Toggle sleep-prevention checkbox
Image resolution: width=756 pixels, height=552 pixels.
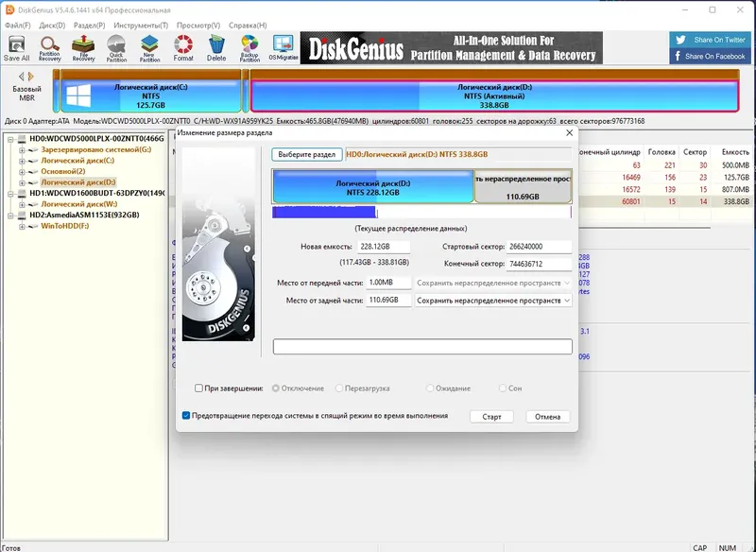tap(186, 416)
